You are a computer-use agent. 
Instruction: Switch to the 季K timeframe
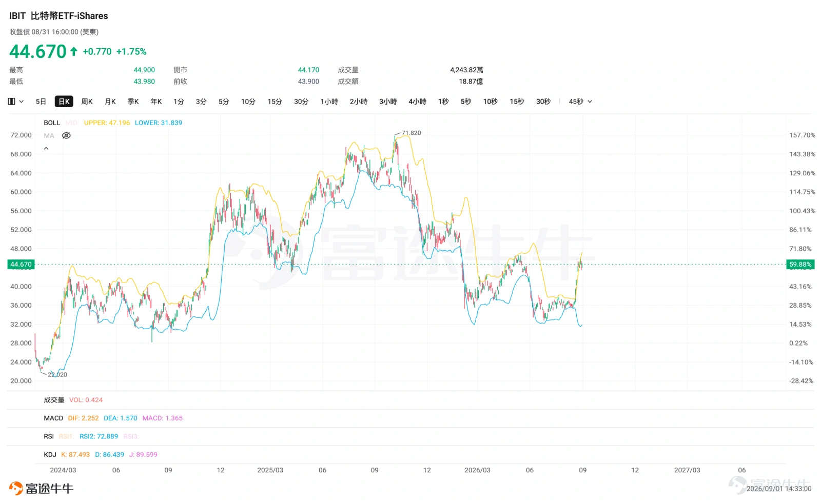click(133, 102)
